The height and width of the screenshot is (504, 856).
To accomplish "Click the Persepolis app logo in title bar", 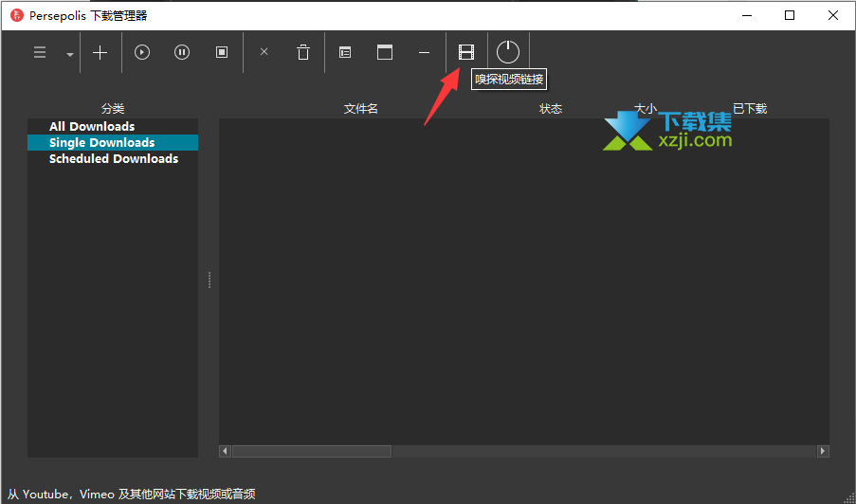I will point(17,15).
